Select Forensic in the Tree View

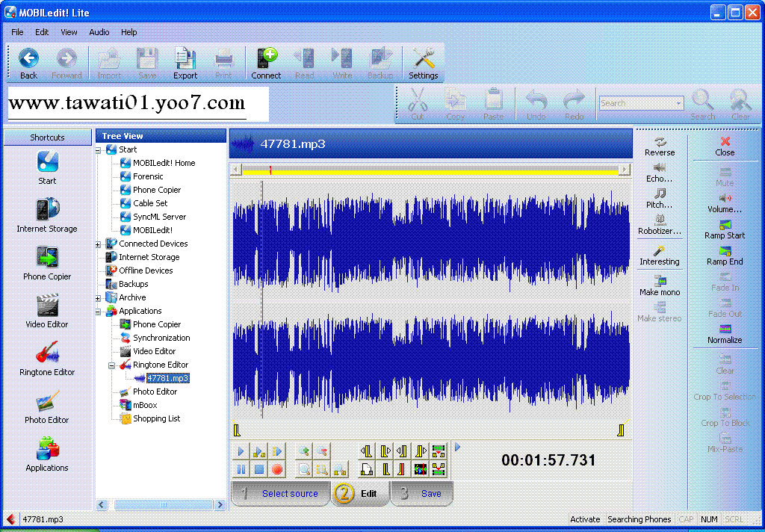click(148, 176)
